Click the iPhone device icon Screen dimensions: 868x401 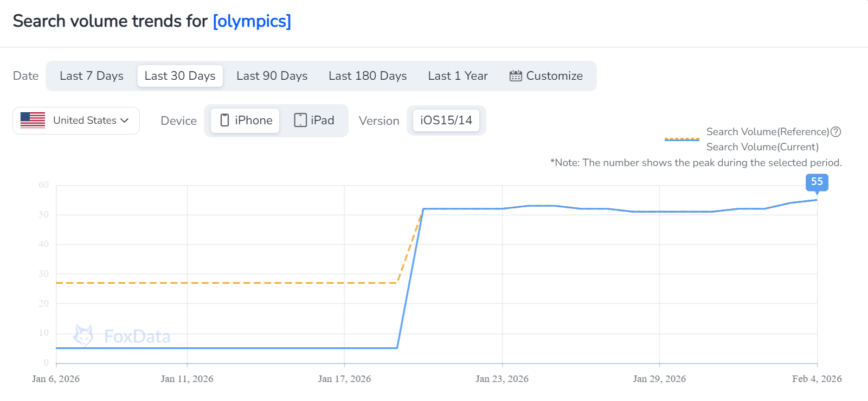[x=224, y=120]
